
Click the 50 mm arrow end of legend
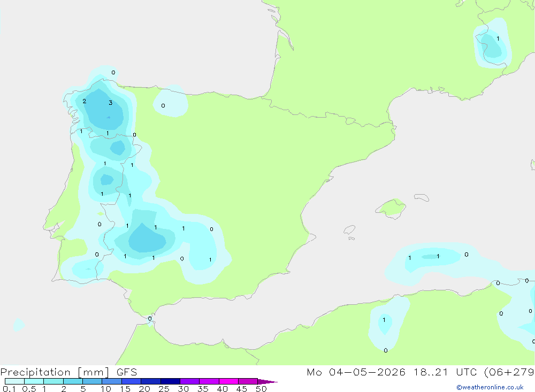click(x=267, y=381)
